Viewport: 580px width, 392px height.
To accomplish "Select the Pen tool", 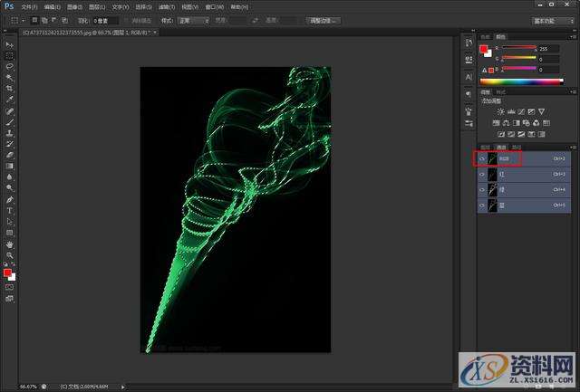I will point(9,199).
